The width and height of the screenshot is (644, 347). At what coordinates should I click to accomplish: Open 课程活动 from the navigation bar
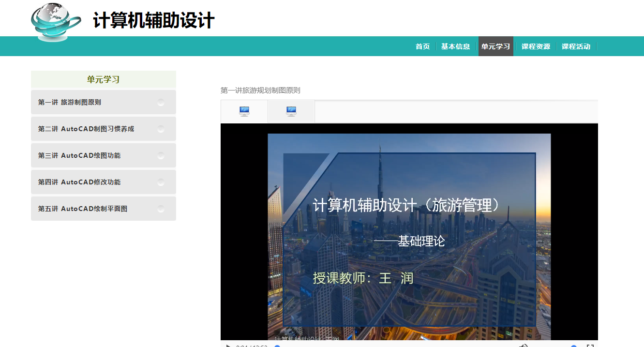pos(576,46)
